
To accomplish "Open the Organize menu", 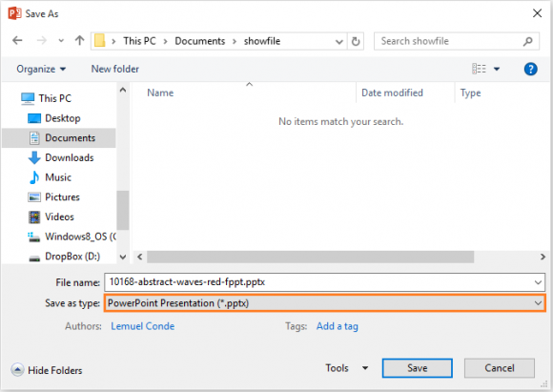I will (x=41, y=70).
